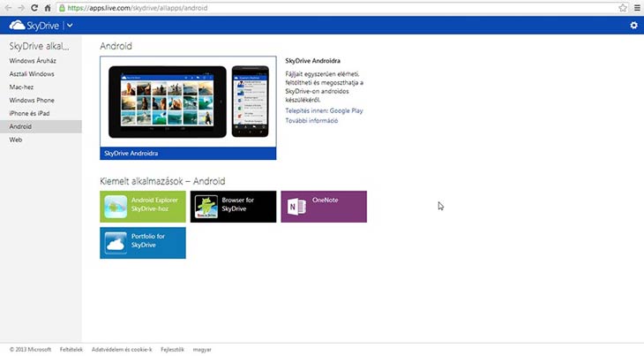This screenshot has height=356, width=644.
Task: Bookmark page with star icon
Action: click(623, 7)
